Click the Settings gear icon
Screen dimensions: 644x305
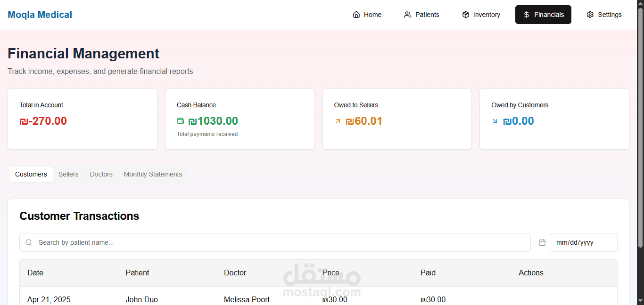[590, 15]
